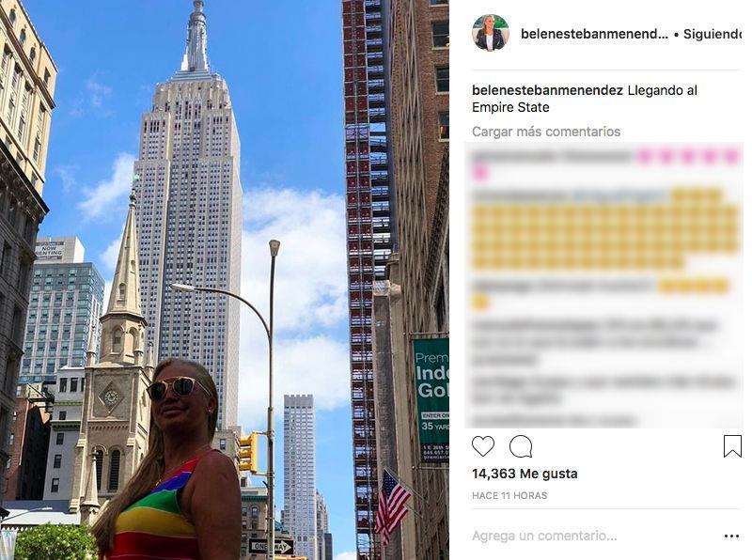
Task: Click the green banner on the brick building
Action: pos(431,400)
